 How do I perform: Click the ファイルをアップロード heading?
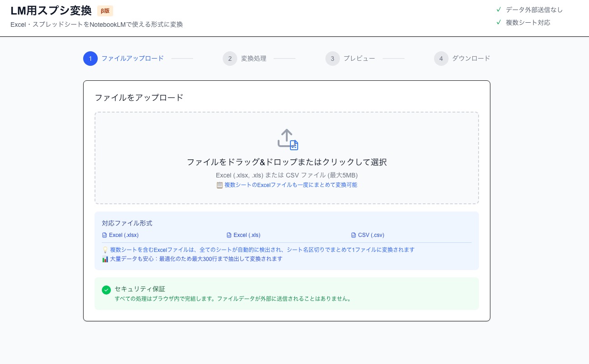[x=139, y=98]
